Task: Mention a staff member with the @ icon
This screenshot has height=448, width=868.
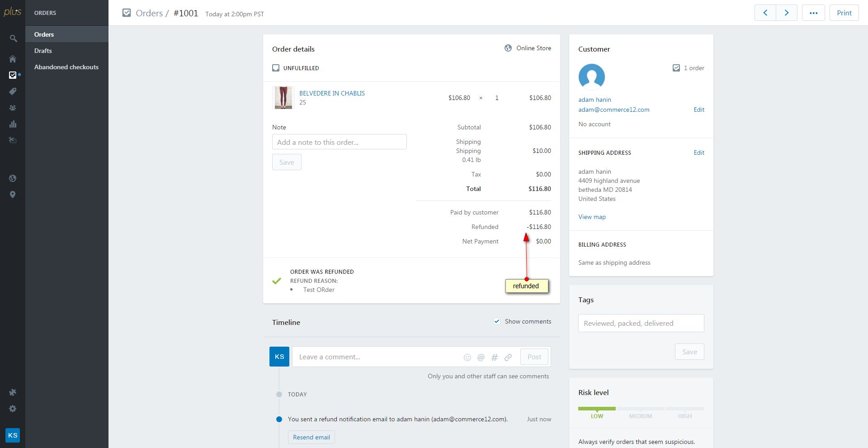Action: pyautogui.click(x=481, y=357)
